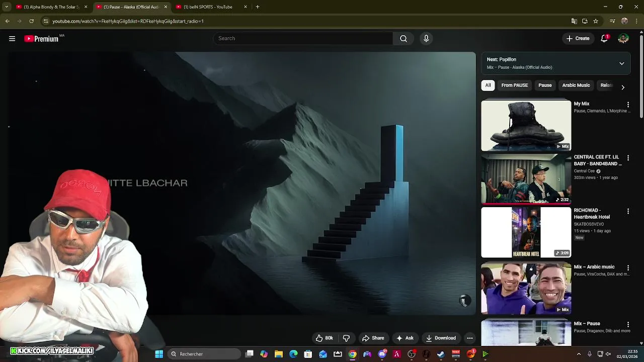644x362 pixels.
Task: Click the install app icon in address bar
Action: click(585, 21)
